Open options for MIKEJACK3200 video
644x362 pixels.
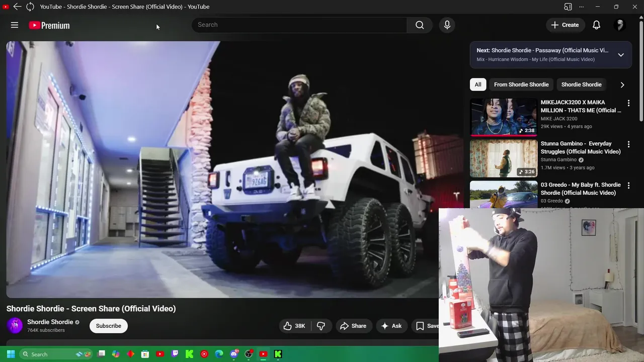point(628,103)
